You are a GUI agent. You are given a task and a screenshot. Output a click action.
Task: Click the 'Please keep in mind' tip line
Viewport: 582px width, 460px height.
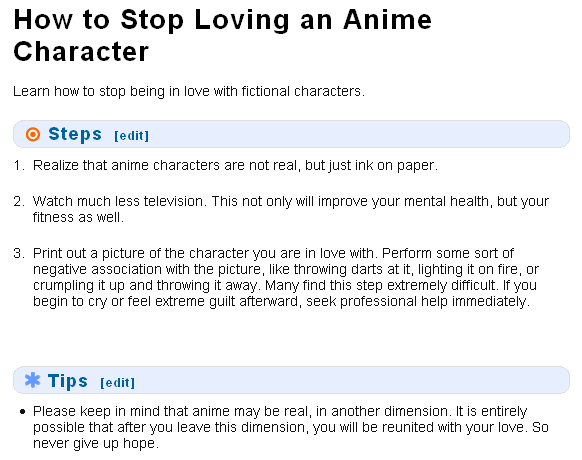[x=280, y=411]
